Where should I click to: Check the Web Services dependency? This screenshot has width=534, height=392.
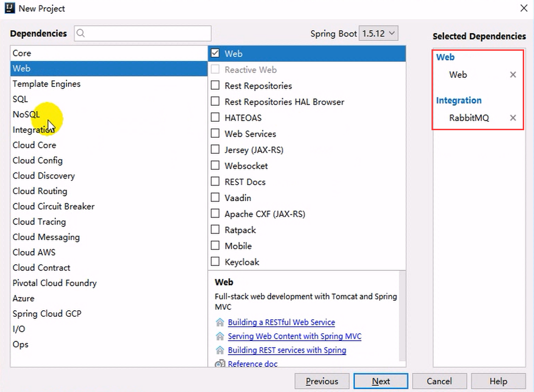[x=215, y=133]
